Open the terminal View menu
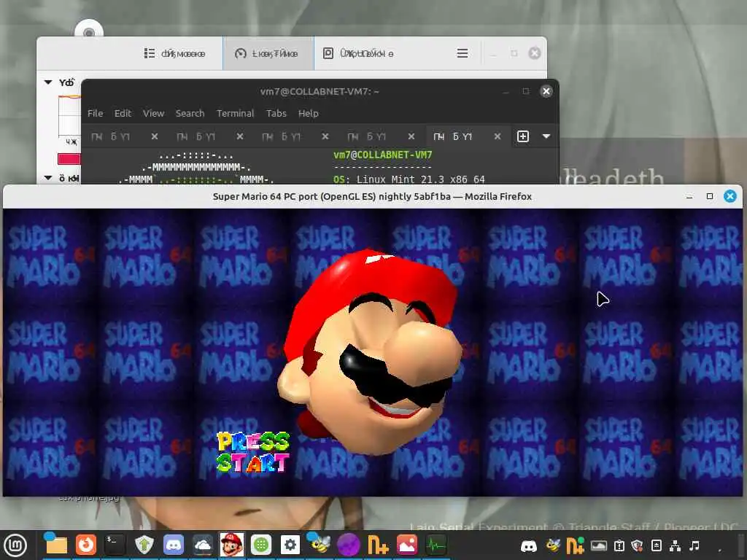The height and width of the screenshot is (560, 747). (x=153, y=113)
